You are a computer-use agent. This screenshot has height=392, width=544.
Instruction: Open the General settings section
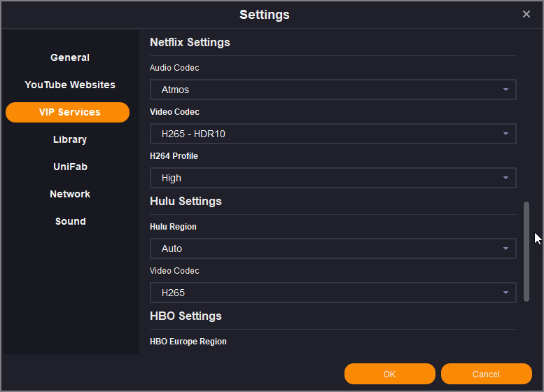point(70,57)
